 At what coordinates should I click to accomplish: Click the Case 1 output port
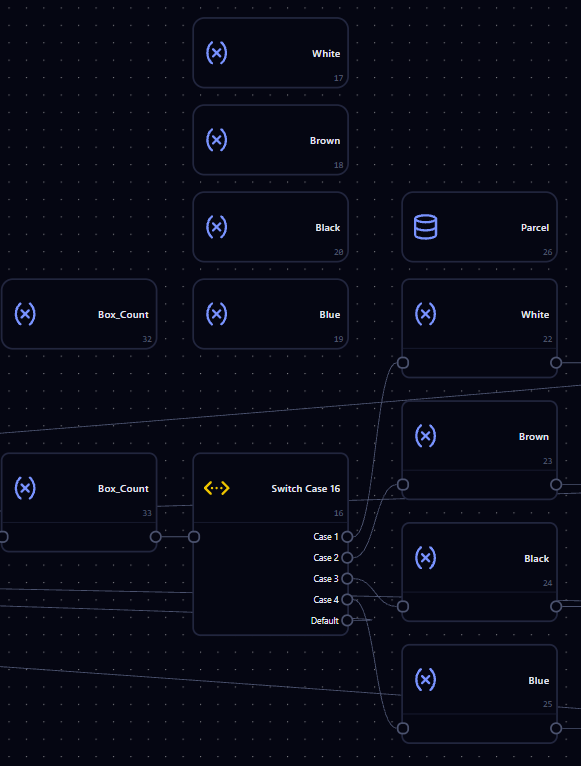tap(347, 537)
